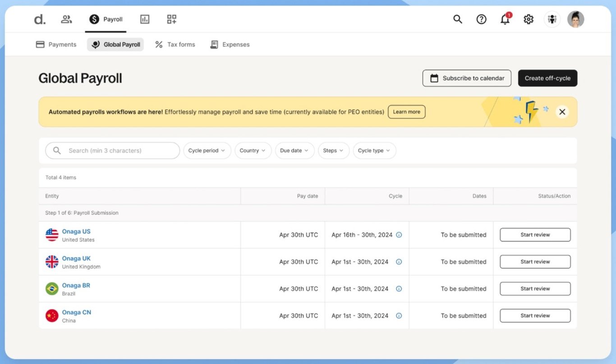This screenshot has width=616, height=364.
Task: Open the Insights bar chart icon
Action: [x=144, y=19]
